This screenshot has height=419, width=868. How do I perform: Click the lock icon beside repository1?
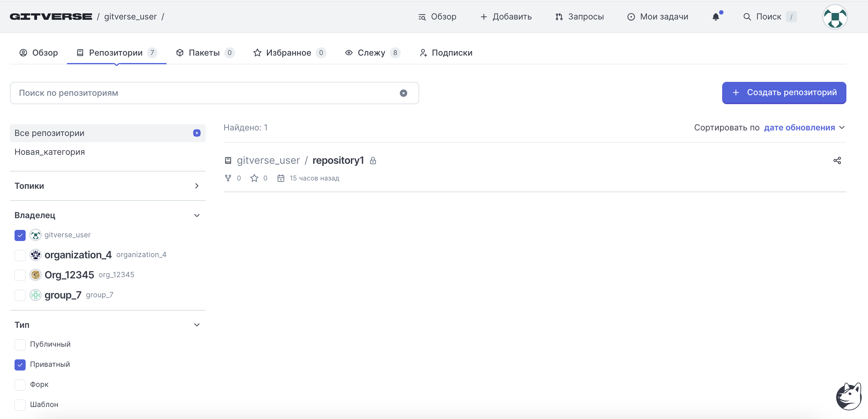click(373, 160)
